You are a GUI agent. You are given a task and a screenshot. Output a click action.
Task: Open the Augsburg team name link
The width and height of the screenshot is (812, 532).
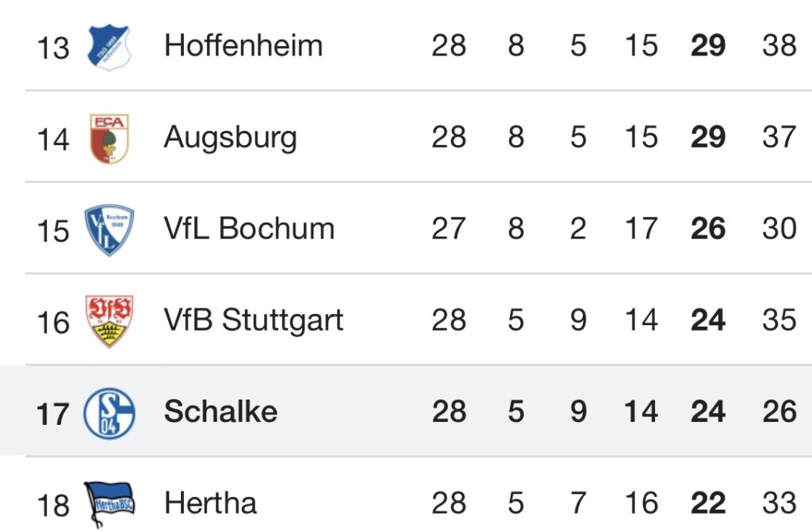tap(230, 137)
